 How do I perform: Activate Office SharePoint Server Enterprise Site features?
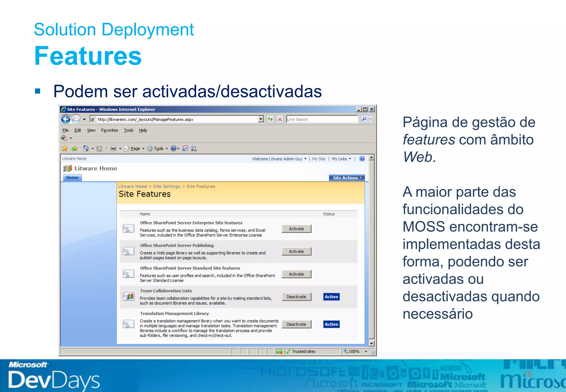coord(297,229)
